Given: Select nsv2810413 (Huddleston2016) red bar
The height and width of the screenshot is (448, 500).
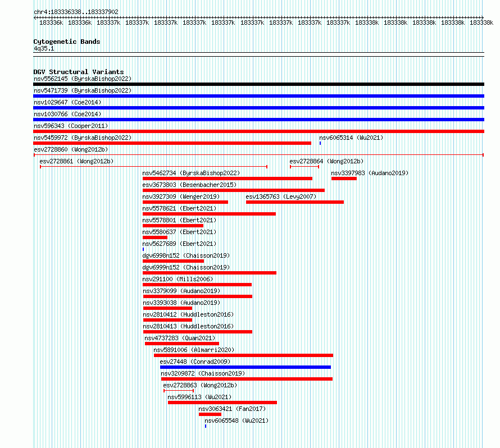Looking at the screenshot, I should coord(198,332).
